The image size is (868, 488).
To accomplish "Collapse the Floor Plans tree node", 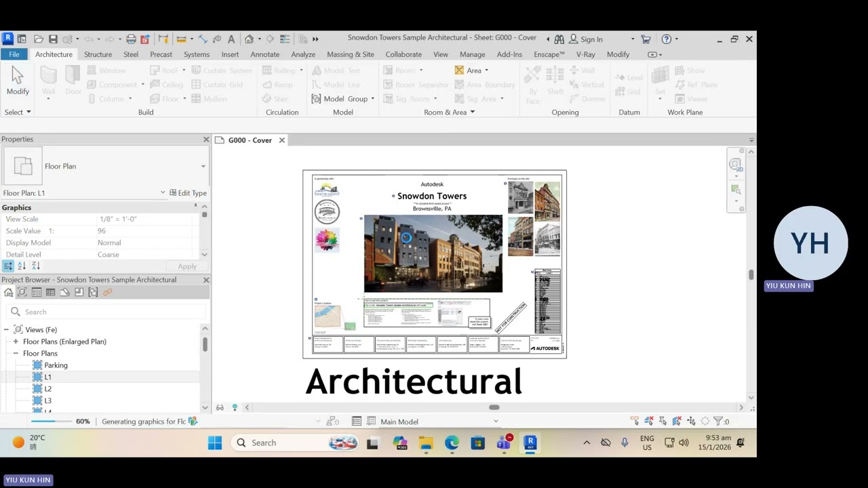I will pos(16,353).
